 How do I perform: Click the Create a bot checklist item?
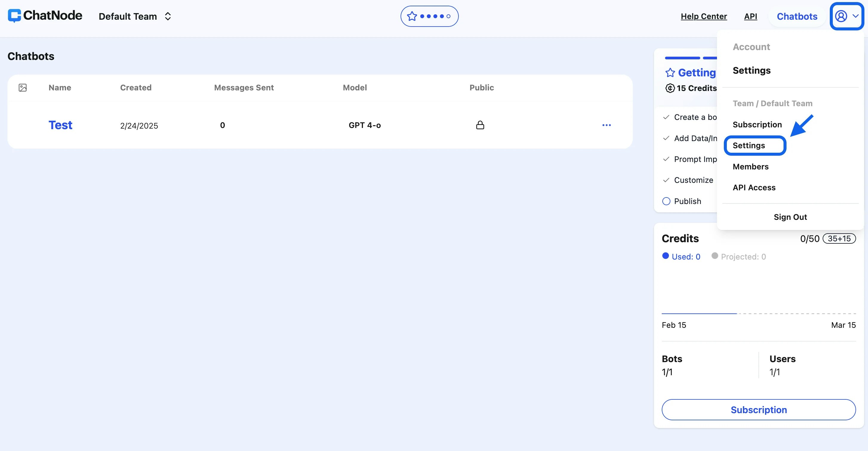point(690,117)
